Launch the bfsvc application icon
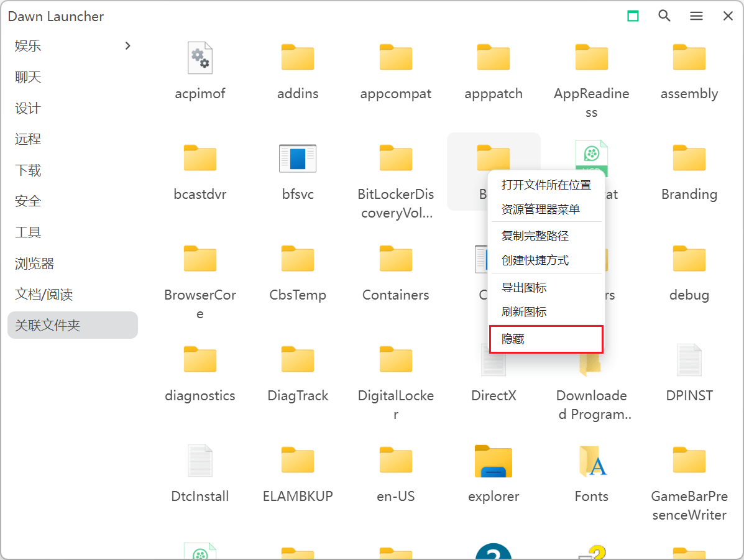Screen dimensions: 744x560 click(298, 158)
